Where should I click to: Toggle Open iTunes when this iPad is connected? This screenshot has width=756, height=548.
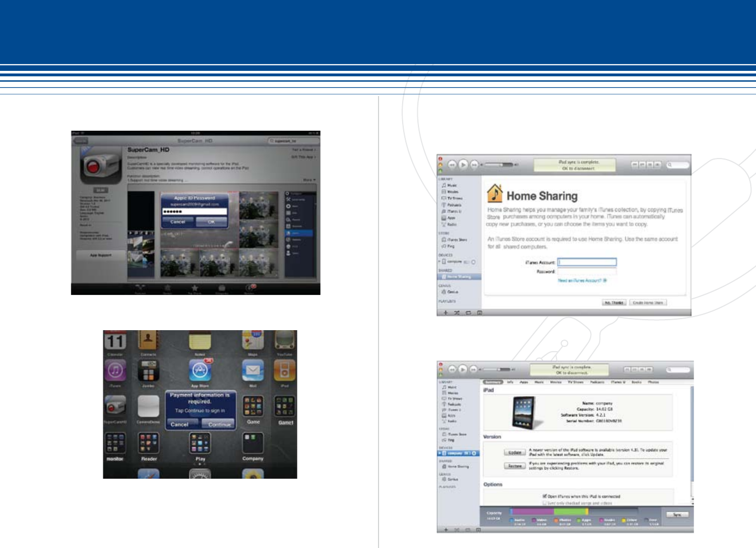coord(544,496)
